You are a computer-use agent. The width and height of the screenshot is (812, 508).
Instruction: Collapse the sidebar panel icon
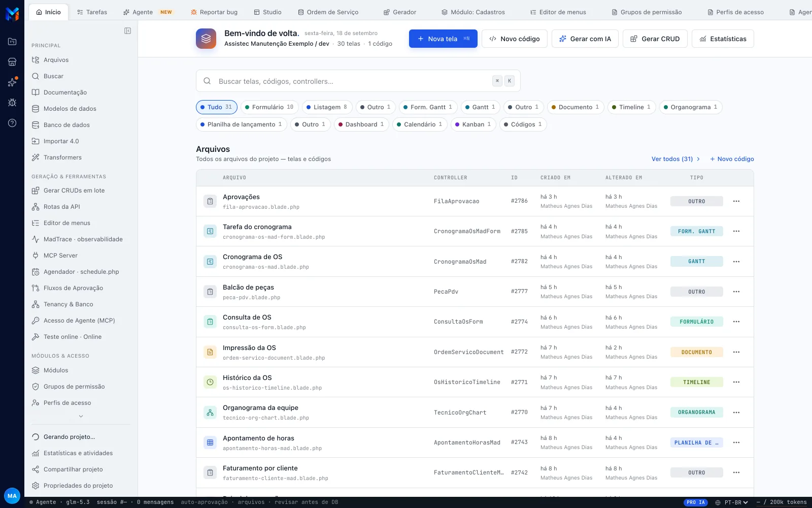[127, 31]
